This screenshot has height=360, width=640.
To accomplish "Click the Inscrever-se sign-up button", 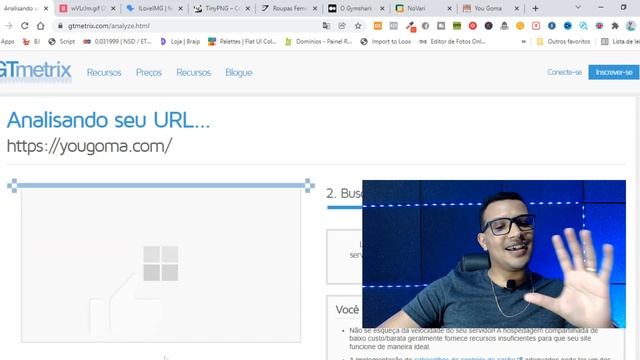I will (614, 72).
